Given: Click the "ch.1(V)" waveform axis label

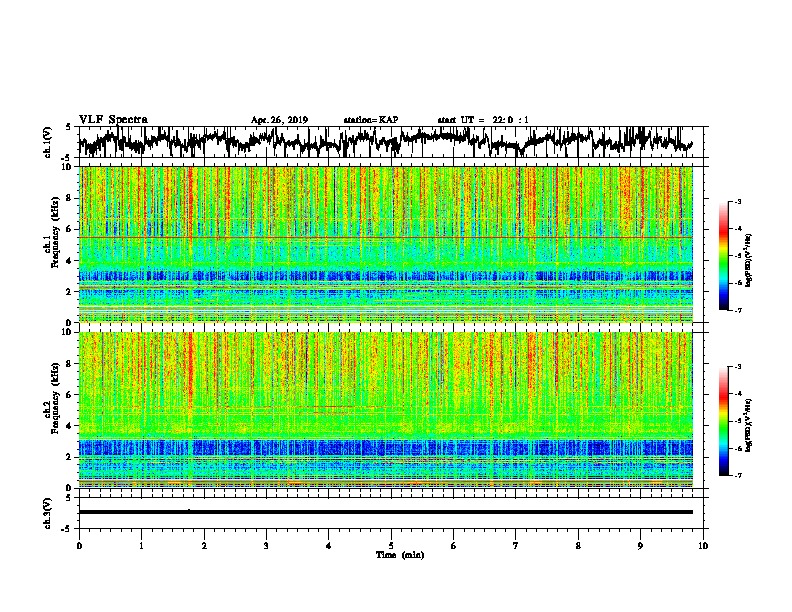Looking at the screenshot, I should [48, 142].
